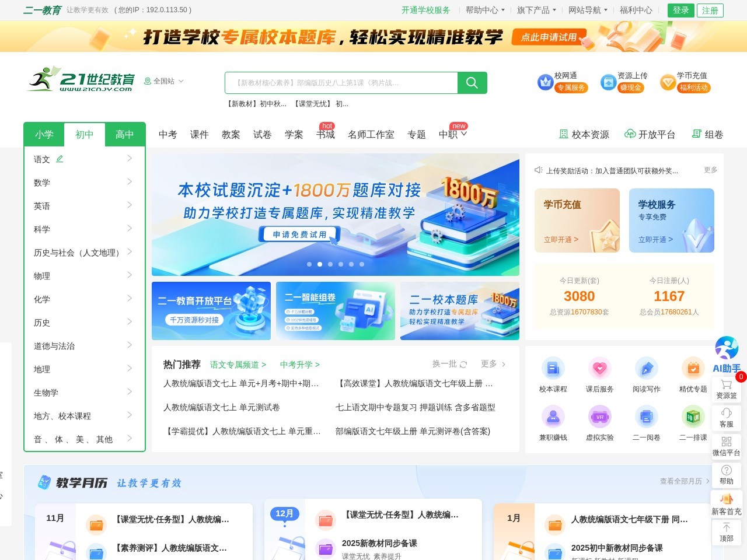Screen dimensions: 747x560
Task: Open the AI助手 assistant icon
Action: 727,347
